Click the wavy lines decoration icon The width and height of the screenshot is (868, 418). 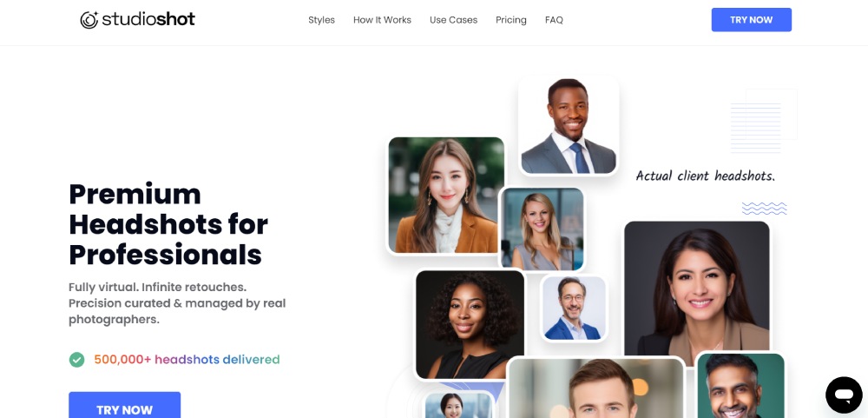click(x=764, y=209)
